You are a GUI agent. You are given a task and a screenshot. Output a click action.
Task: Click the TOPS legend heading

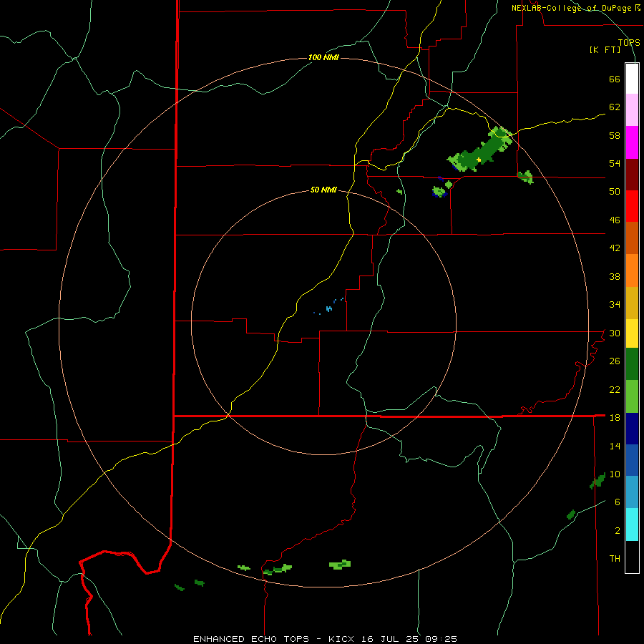coord(629,43)
